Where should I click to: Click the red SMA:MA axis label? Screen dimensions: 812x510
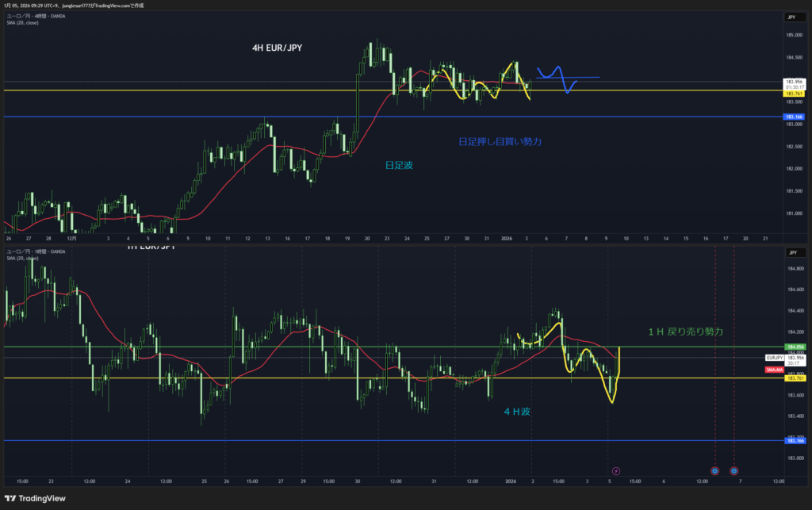click(775, 370)
